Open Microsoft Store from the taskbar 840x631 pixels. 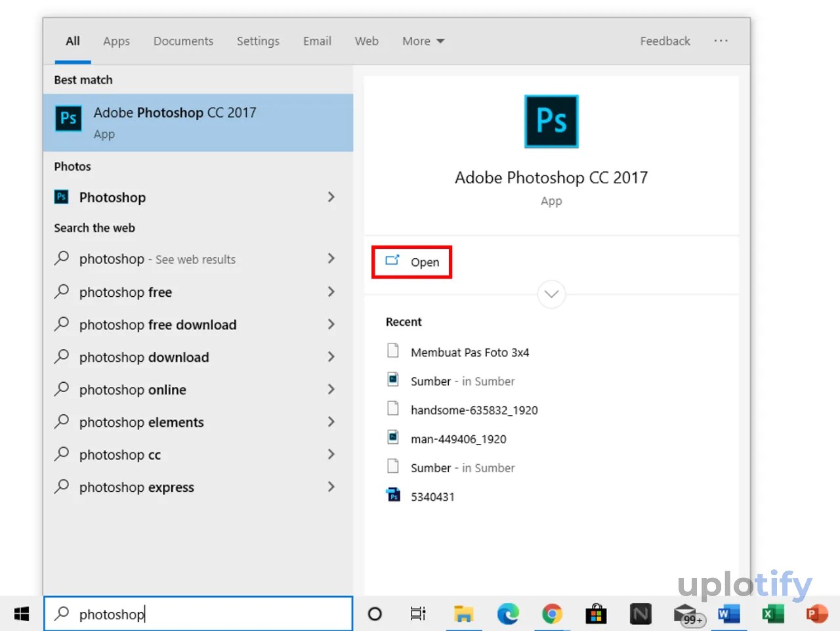pyautogui.click(x=596, y=614)
